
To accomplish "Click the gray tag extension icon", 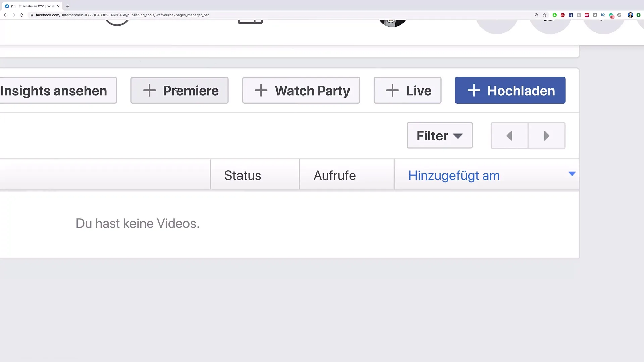I will pyautogui.click(x=595, y=15).
